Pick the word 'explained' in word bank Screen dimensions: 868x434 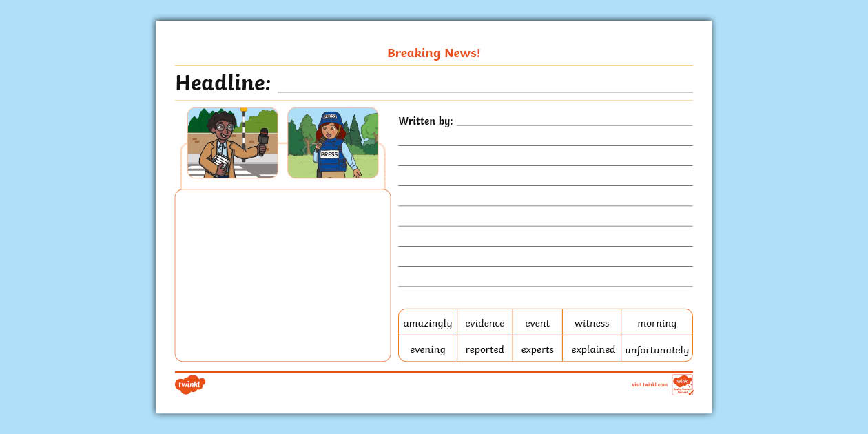pos(592,349)
